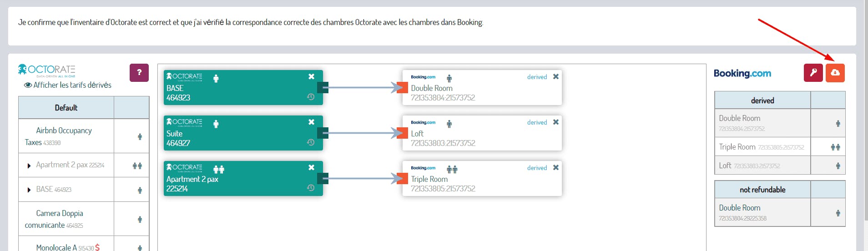The image size is (868, 251).
Task: Delete the Double Room Booking mapping
Action: [x=555, y=76]
